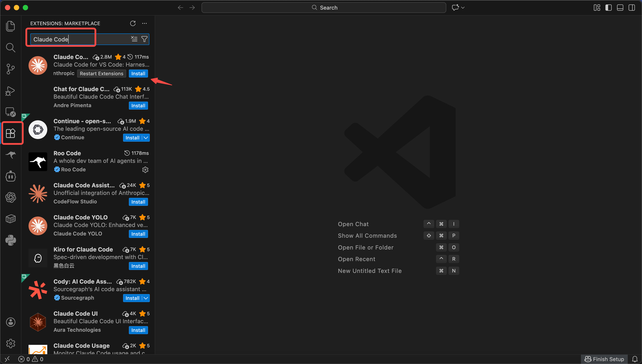The height and width of the screenshot is (364, 642).
Task: Clear extensions search results
Action: click(134, 39)
